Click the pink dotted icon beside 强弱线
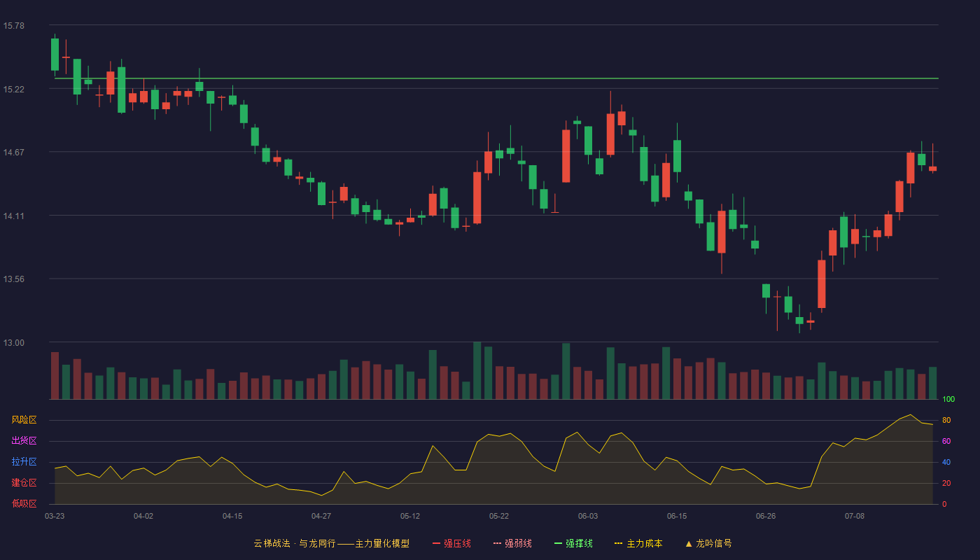The image size is (980, 560). coord(498,543)
